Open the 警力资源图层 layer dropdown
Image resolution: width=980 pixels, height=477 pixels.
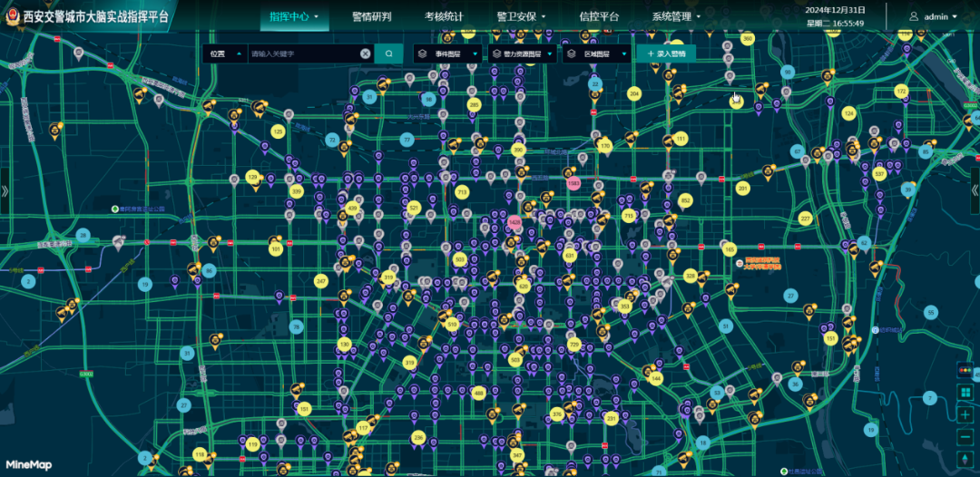coord(522,54)
